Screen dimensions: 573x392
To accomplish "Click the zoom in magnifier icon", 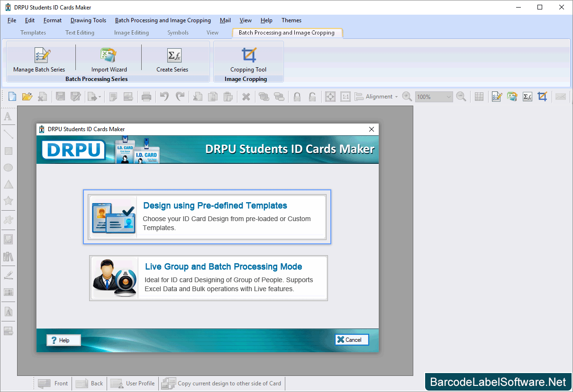I will point(407,96).
